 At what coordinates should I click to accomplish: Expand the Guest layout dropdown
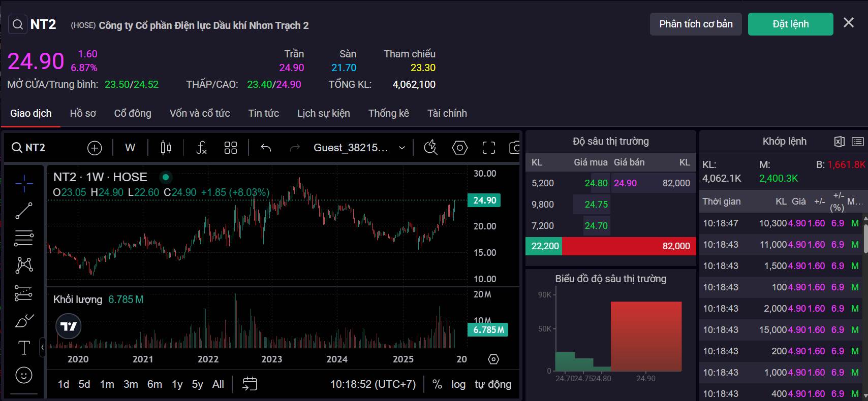(x=401, y=148)
